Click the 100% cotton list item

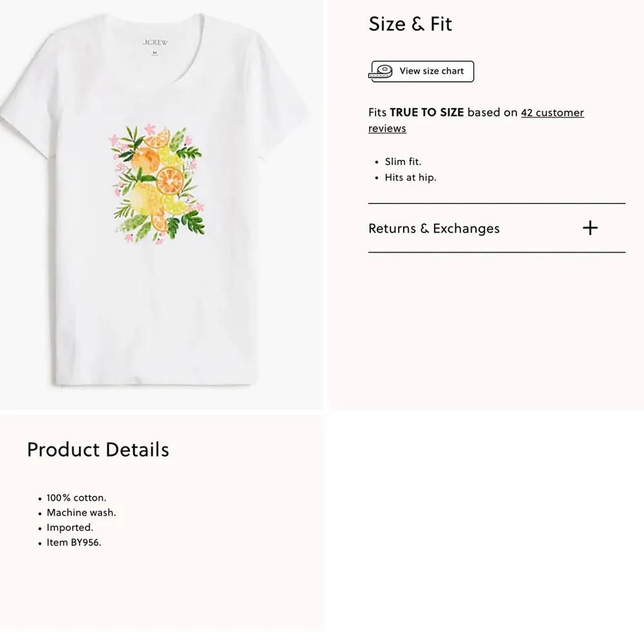click(77, 497)
